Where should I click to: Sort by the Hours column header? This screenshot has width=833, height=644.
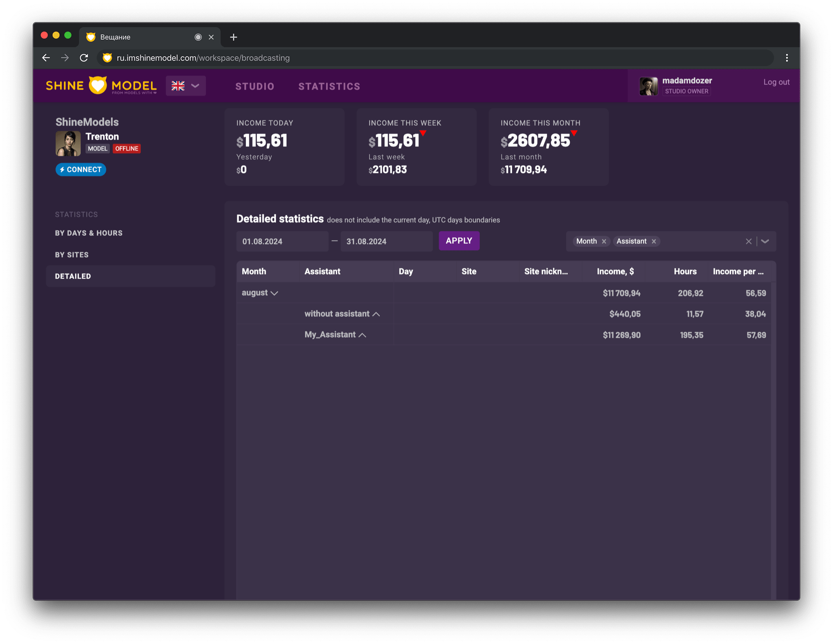pos(676,271)
